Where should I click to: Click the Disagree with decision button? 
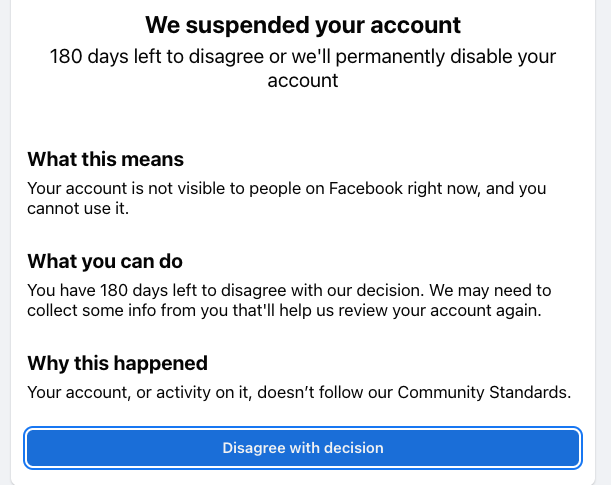303,448
